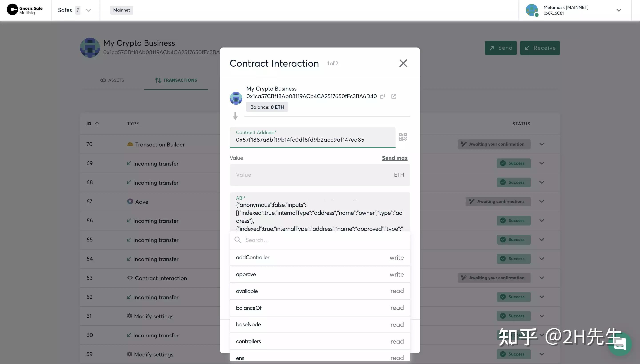The image size is (640, 364).
Task: Click the Send max link
Action: (394, 158)
